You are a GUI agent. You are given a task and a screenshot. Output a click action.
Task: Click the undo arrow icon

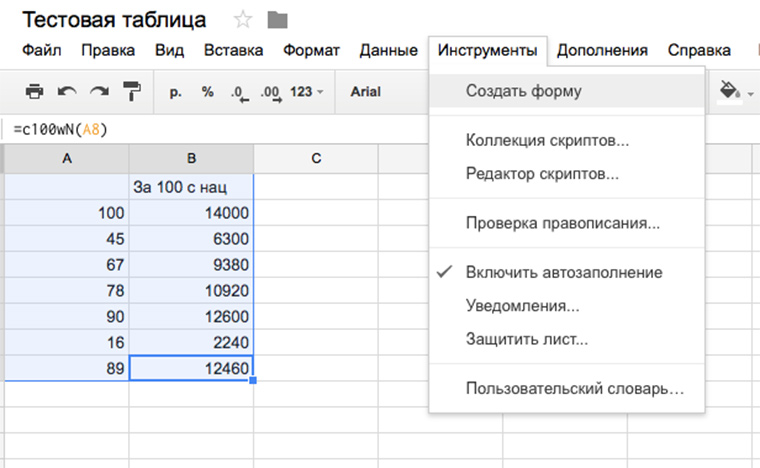point(66,92)
